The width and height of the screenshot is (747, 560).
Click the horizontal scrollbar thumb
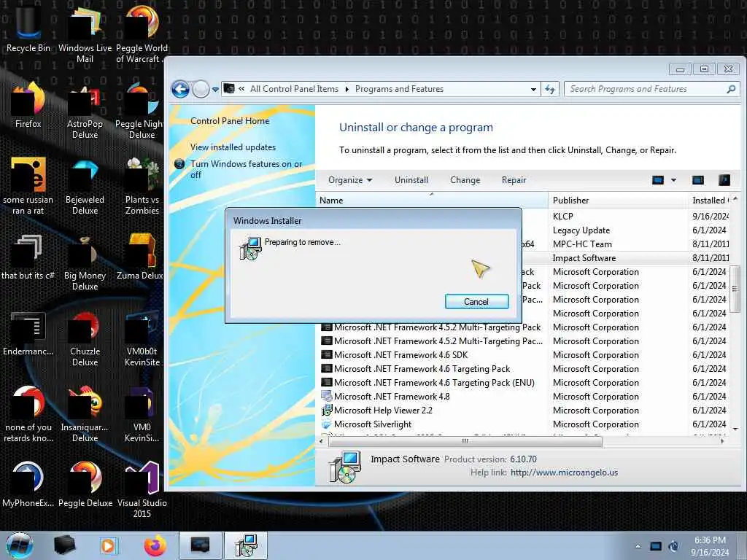tap(465, 441)
